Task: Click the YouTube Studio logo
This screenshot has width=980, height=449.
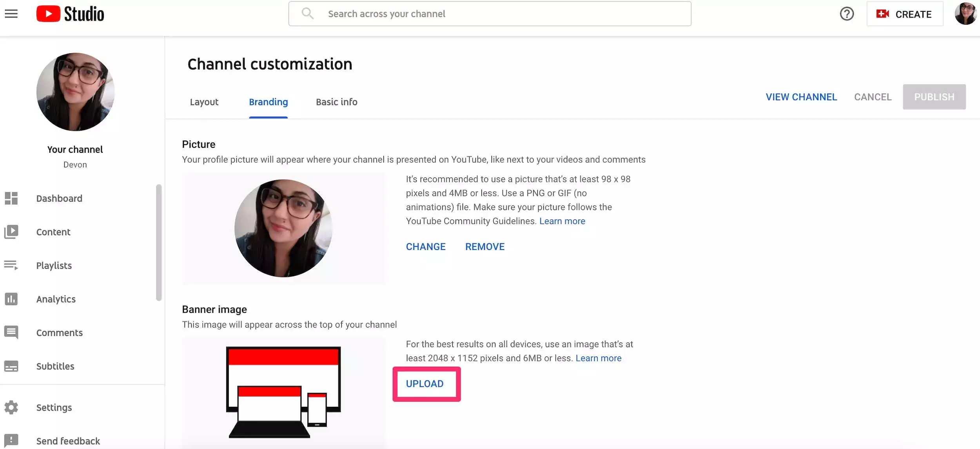Action: [x=70, y=14]
